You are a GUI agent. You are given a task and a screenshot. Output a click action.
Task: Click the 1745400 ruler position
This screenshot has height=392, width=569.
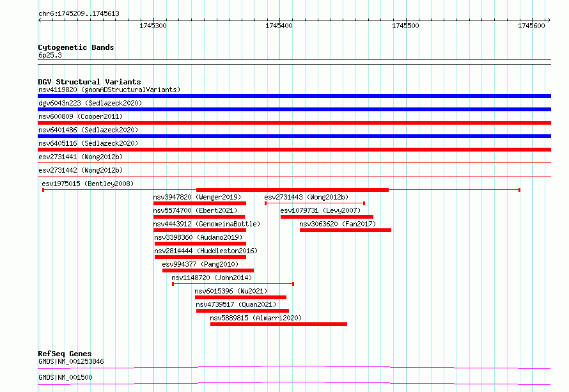point(279,26)
